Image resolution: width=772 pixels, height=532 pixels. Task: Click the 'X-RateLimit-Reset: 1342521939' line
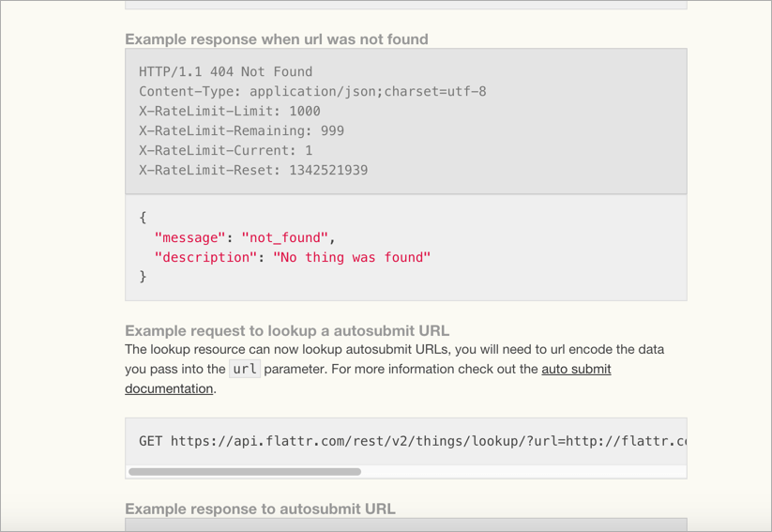[253, 171]
